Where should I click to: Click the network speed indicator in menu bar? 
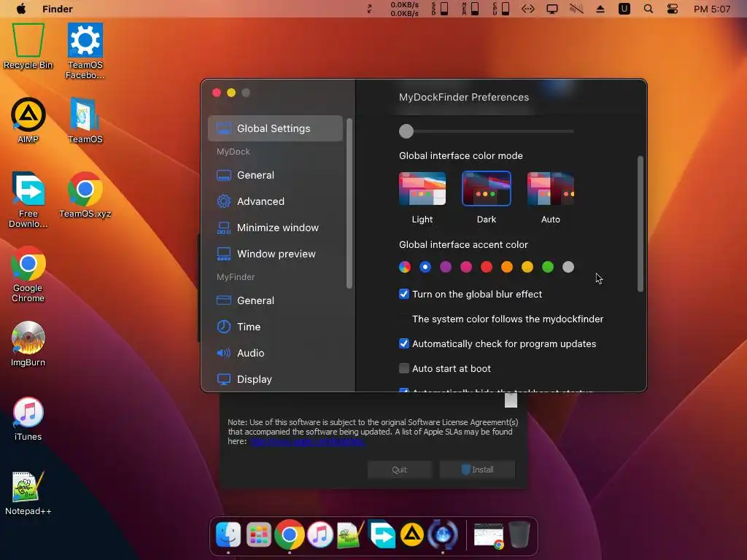(404, 9)
